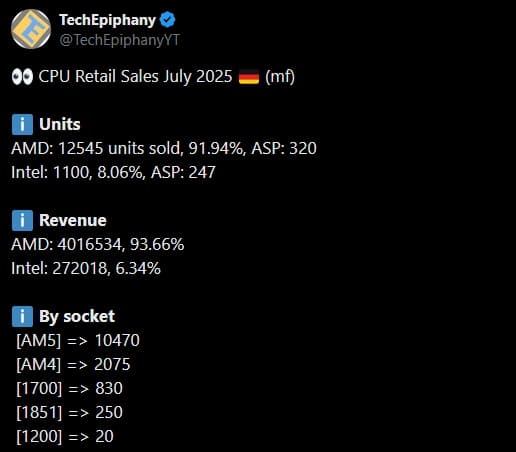Click the German flag emoji
Viewport: 516px width, 452px height.
(249, 77)
